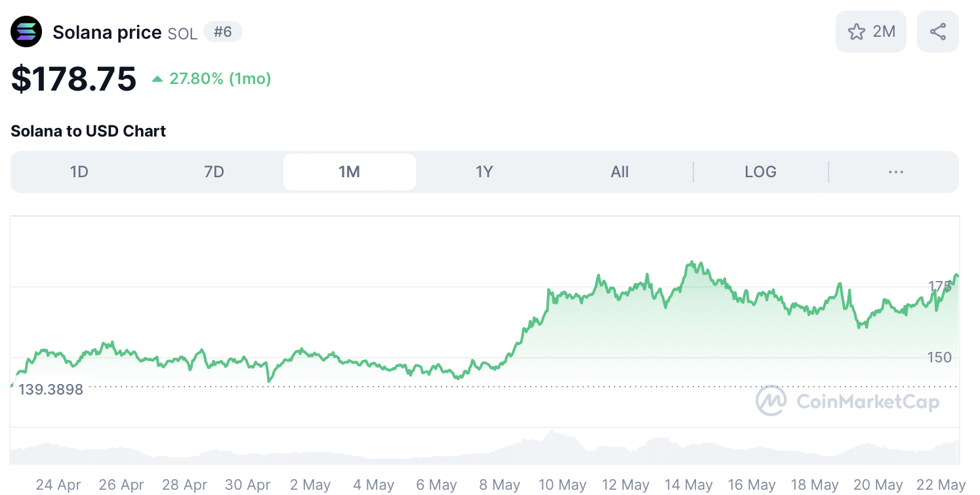Viewport: 980px width, 495px height.
Task: Click the #6 rank badge
Action: (x=223, y=32)
